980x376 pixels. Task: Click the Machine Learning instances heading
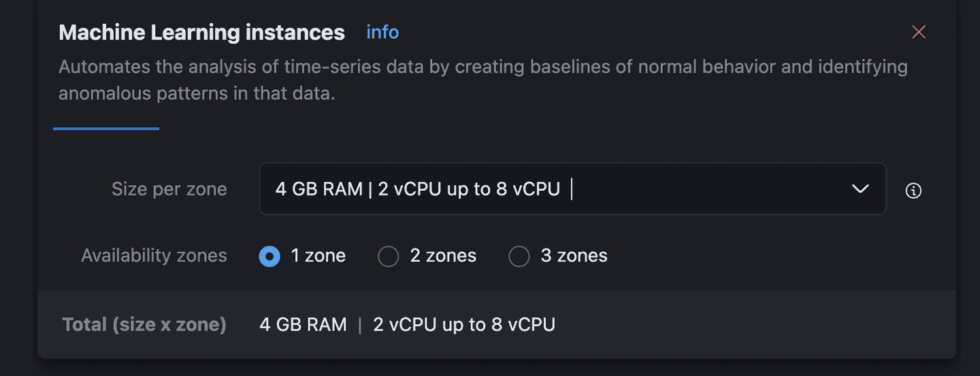[201, 33]
